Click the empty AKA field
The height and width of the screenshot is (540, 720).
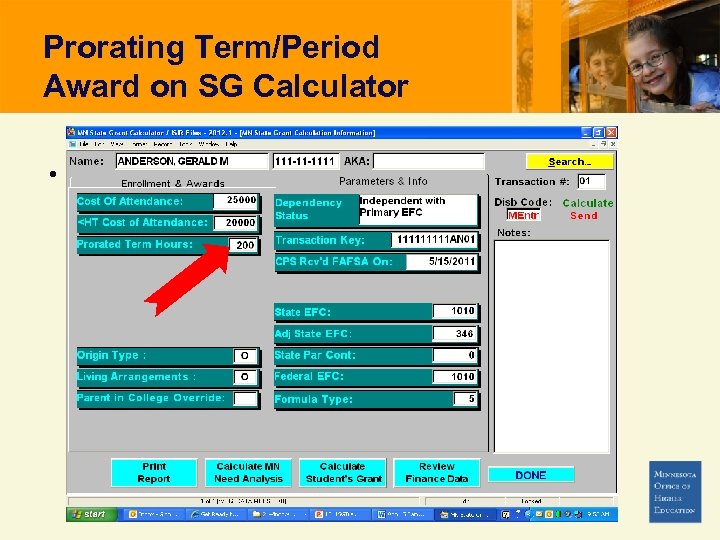tap(428, 161)
